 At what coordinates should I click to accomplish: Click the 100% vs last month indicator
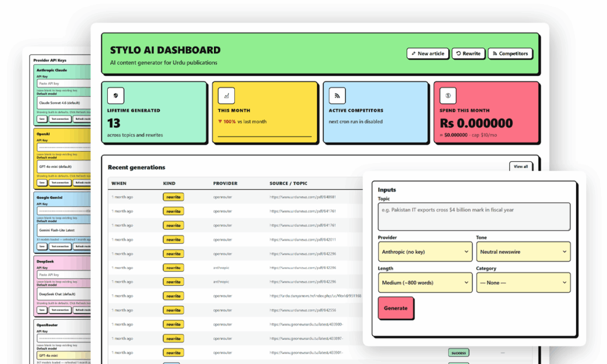[242, 122]
